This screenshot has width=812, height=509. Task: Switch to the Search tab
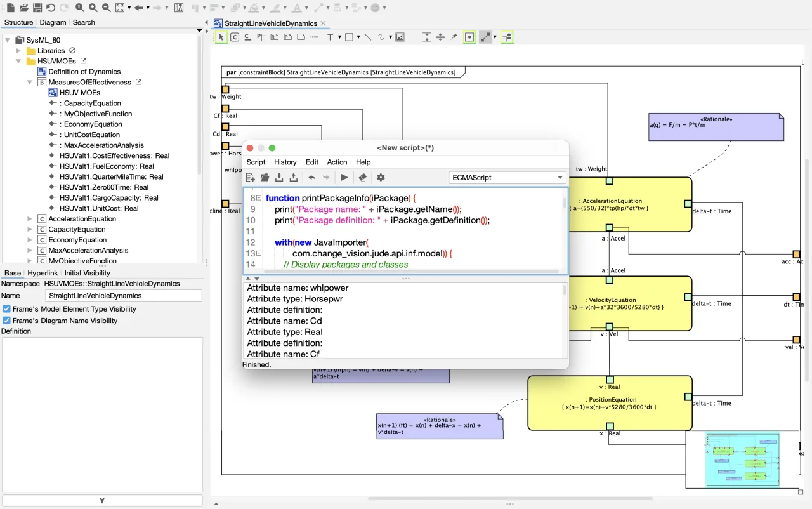84,22
